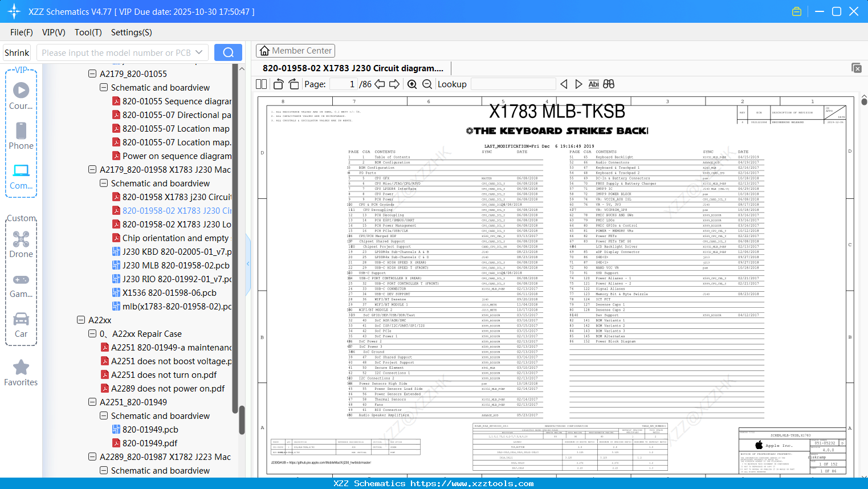Open Power on sequence diagram PDF
The image size is (868, 489).
click(172, 156)
